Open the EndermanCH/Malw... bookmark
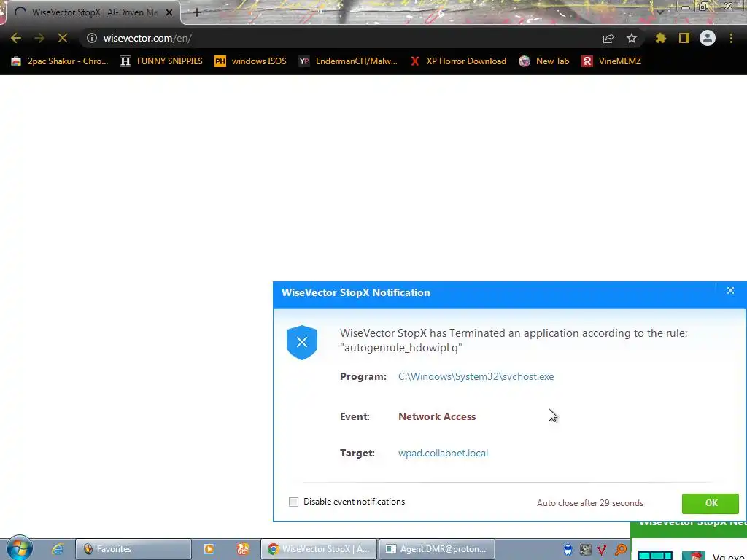 (x=348, y=61)
